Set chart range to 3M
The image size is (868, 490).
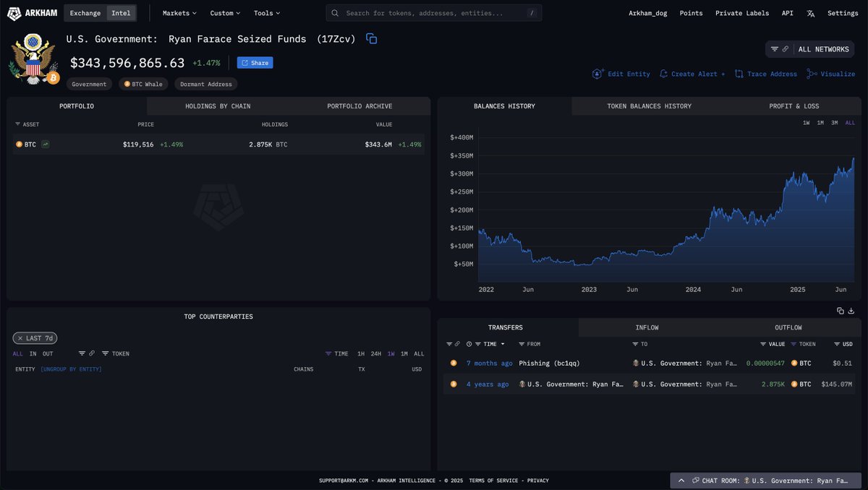(834, 123)
